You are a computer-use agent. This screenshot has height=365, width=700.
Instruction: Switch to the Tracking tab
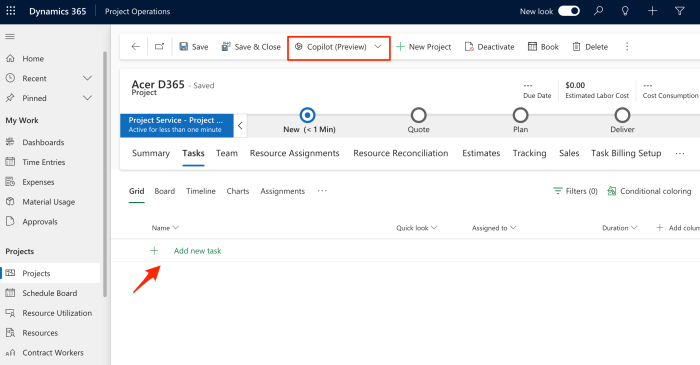pyautogui.click(x=529, y=153)
